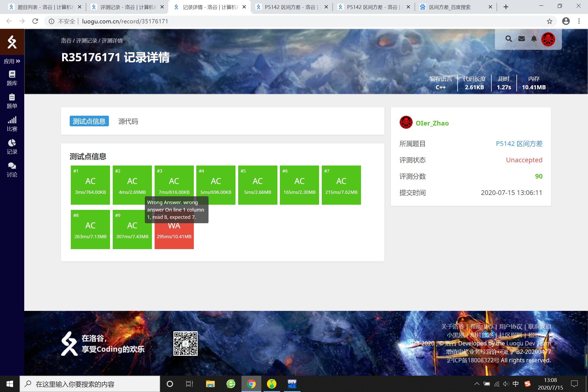Screen dimensions: 588x392
Task: Click the Luogu logo at top left
Action: (12, 42)
